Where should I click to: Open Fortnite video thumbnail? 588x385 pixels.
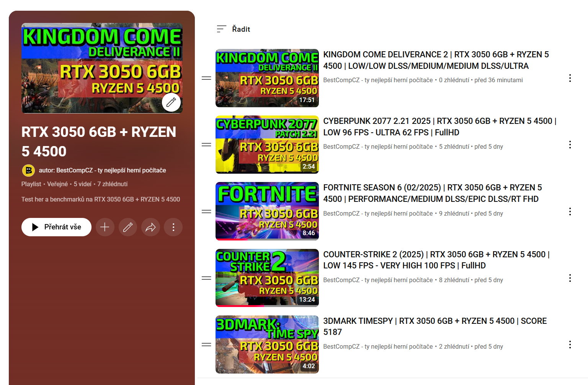(267, 211)
